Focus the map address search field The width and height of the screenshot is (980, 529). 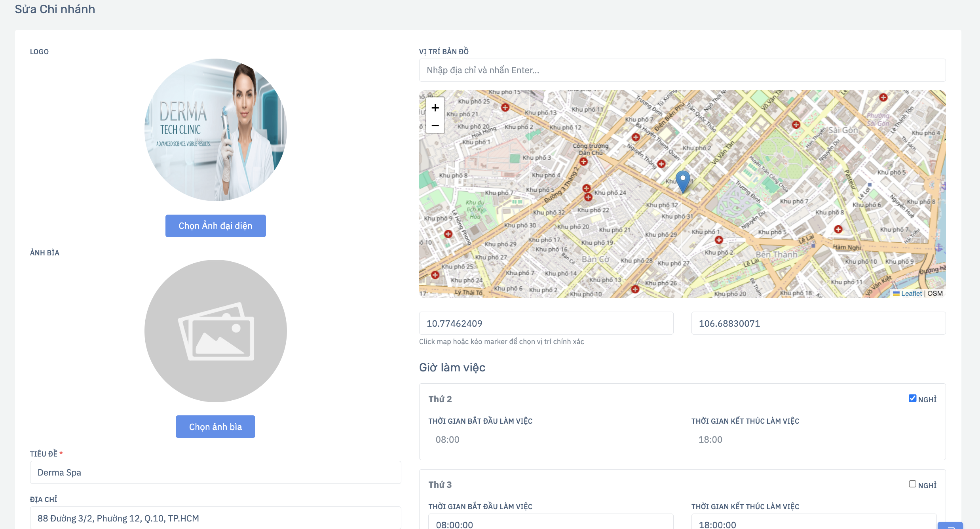pos(682,70)
